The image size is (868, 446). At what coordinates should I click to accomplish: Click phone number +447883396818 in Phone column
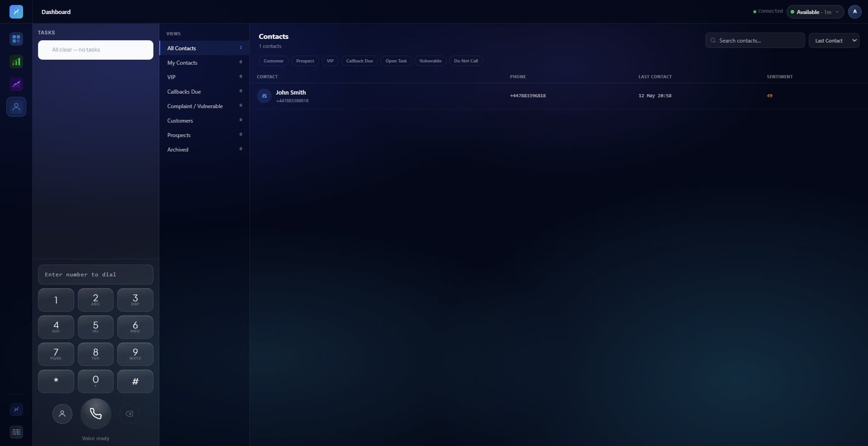tap(528, 96)
